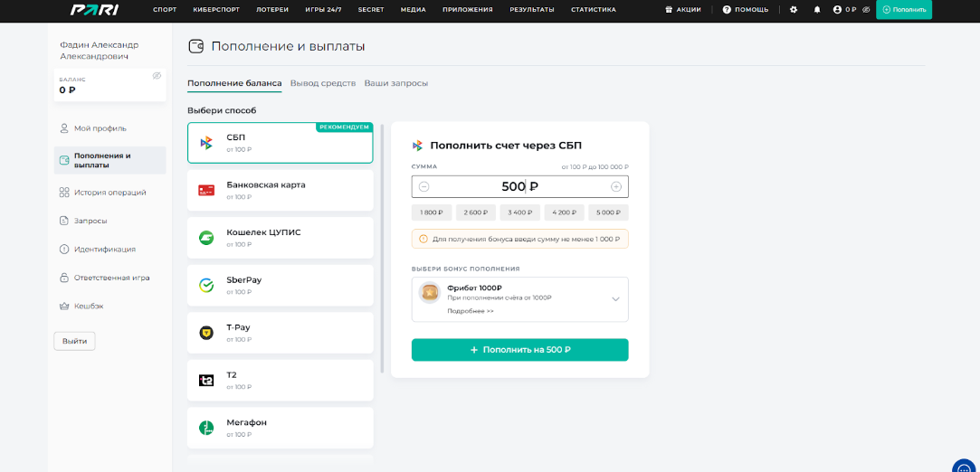The height and width of the screenshot is (472, 980).
Task: Open the Игры 24/7 menu
Action: click(323, 9)
